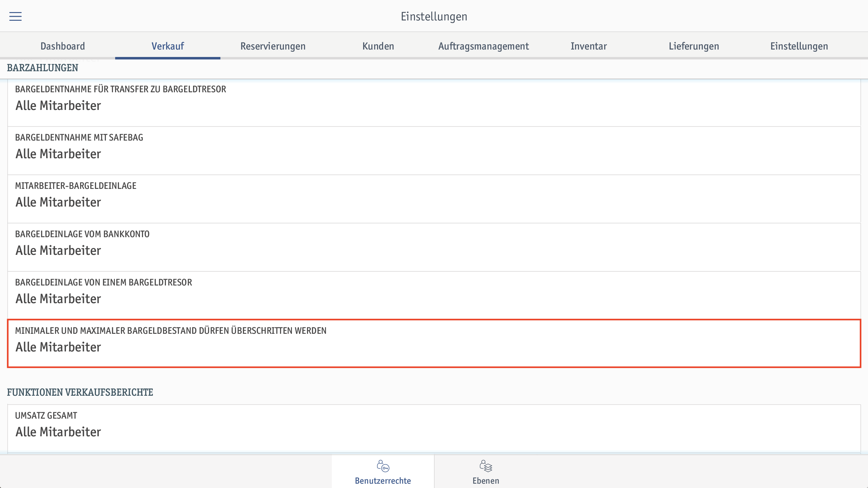This screenshot has width=868, height=488.
Task: Switch to the Inventar tab
Action: coord(589,46)
